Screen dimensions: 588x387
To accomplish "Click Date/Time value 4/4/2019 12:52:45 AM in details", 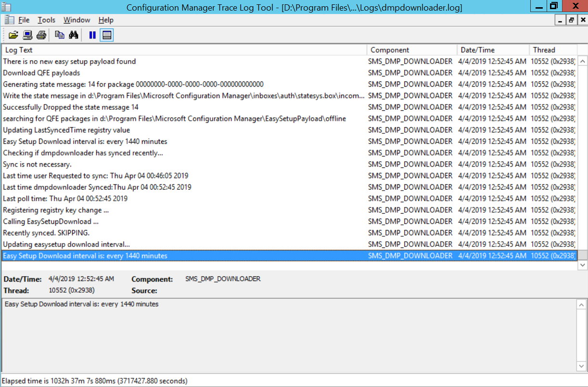I will coord(81,279).
